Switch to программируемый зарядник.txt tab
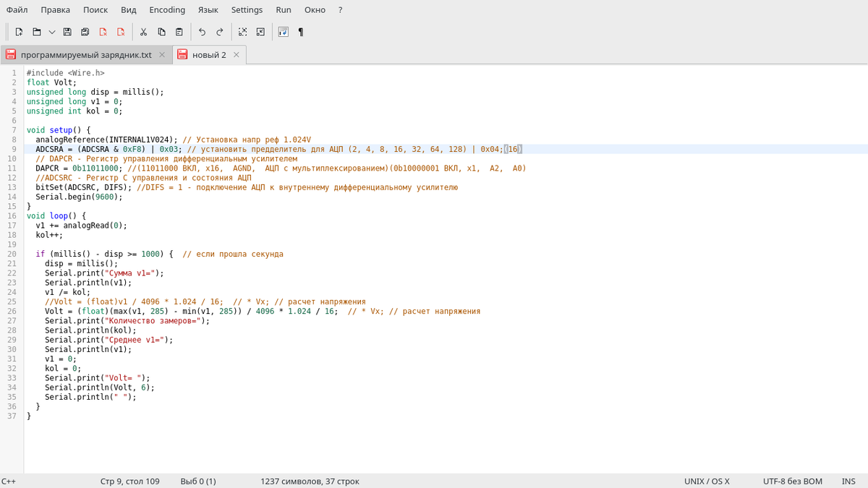 pos(86,55)
